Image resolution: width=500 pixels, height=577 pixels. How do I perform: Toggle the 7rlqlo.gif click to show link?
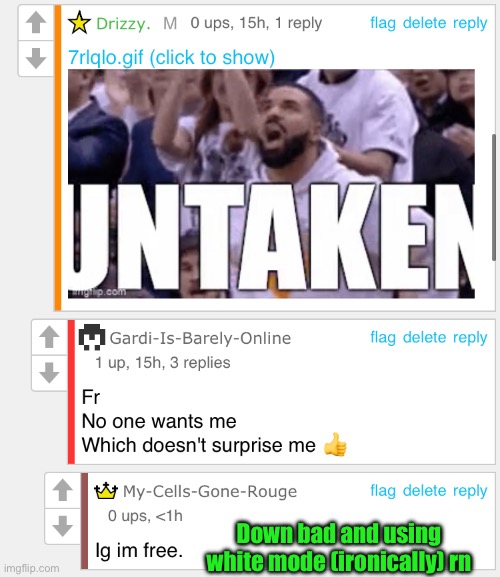pyautogui.click(x=171, y=58)
